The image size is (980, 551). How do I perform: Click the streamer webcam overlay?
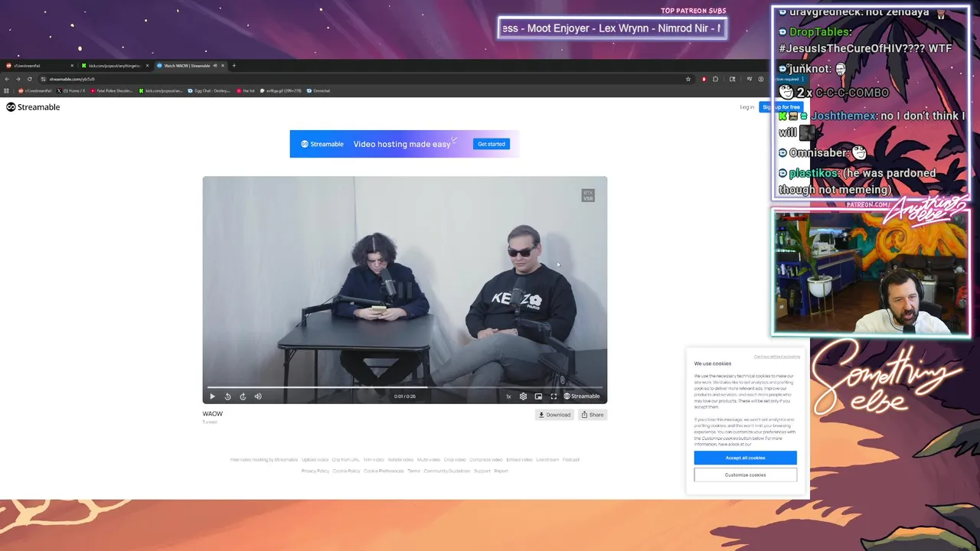(871, 273)
